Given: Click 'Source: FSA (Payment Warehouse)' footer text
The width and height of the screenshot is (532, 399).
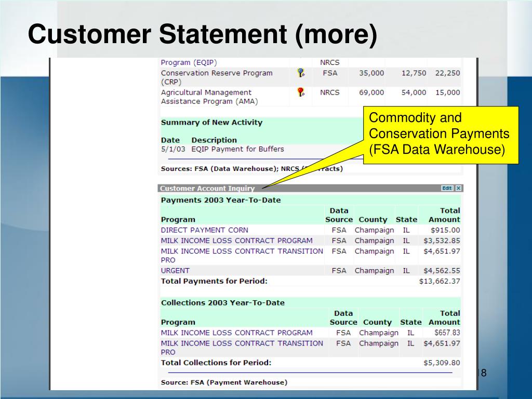Looking at the screenshot, I should [224, 382].
